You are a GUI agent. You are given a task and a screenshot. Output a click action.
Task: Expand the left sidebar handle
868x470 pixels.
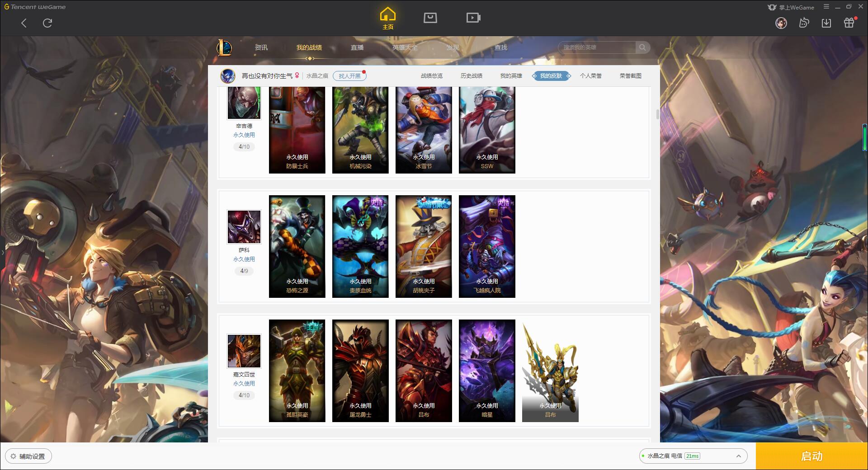tap(2, 252)
